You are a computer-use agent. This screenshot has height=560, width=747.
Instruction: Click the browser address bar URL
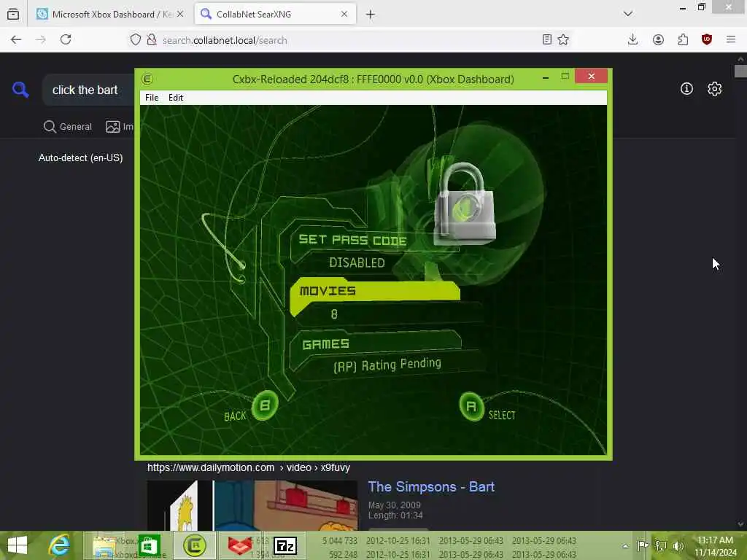click(x=225, y=41)
